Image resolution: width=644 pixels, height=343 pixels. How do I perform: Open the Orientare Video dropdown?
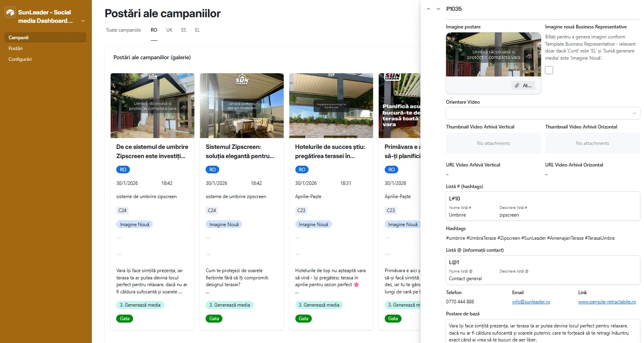tap(543, 113)
